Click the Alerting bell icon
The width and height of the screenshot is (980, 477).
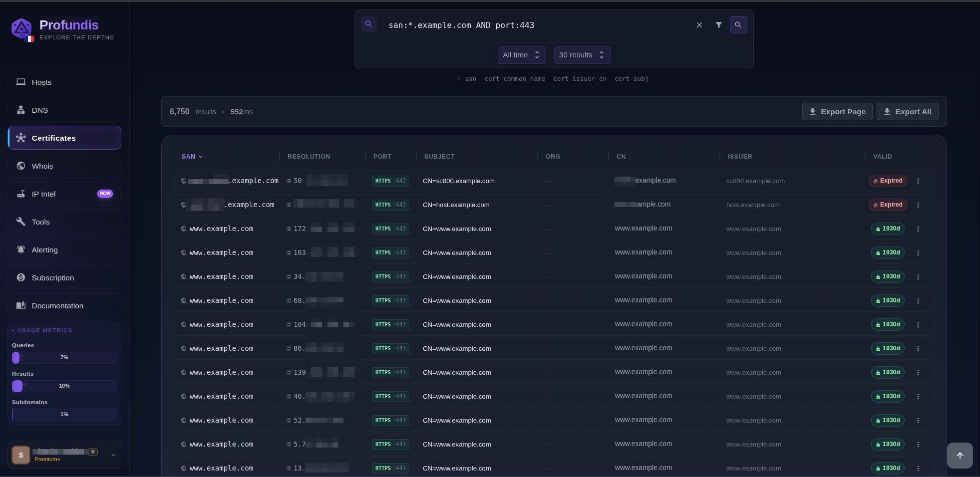pos(20,249)
